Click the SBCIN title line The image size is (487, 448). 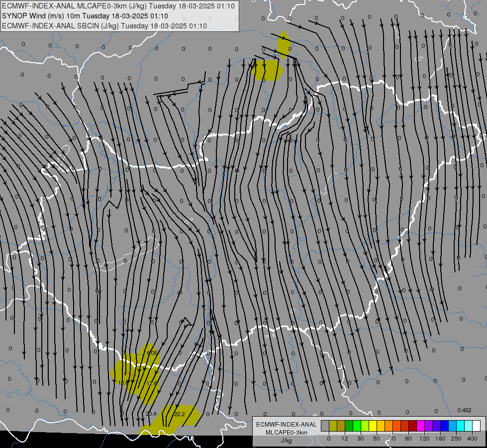104,26
